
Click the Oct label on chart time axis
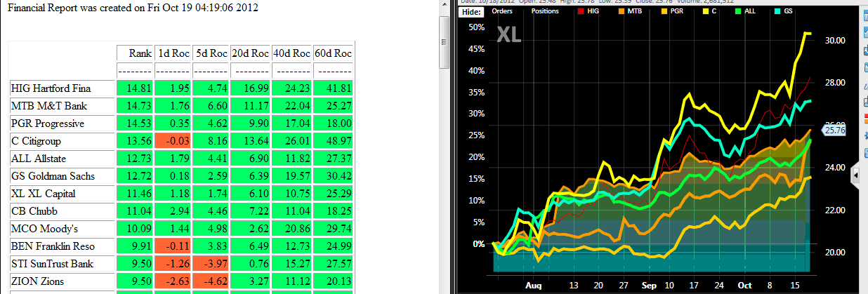[x=746, y=286]
